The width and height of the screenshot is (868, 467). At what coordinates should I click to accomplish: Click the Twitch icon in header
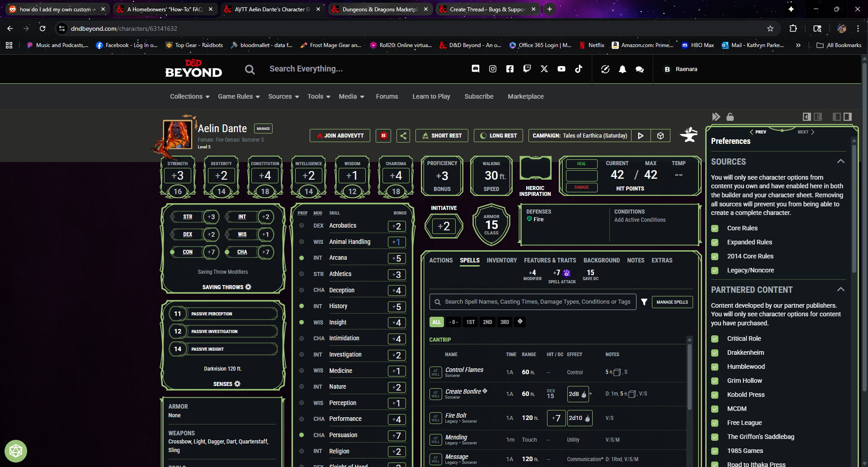[527, 69]
